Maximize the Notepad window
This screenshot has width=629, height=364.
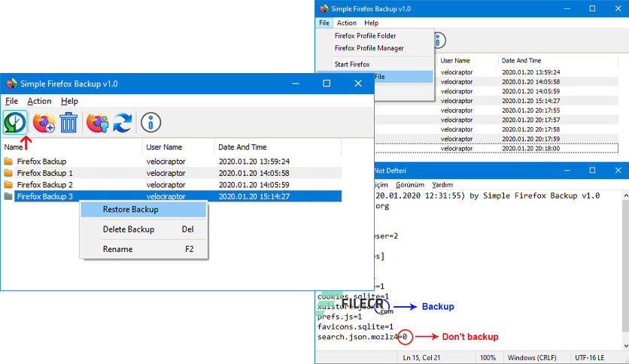592,171
